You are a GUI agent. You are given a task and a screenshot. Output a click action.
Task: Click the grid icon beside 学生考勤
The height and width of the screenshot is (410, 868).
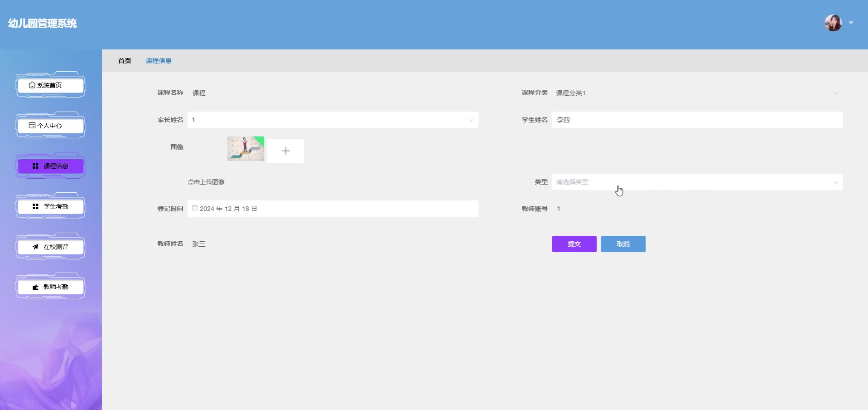click(x=35, y=206)
